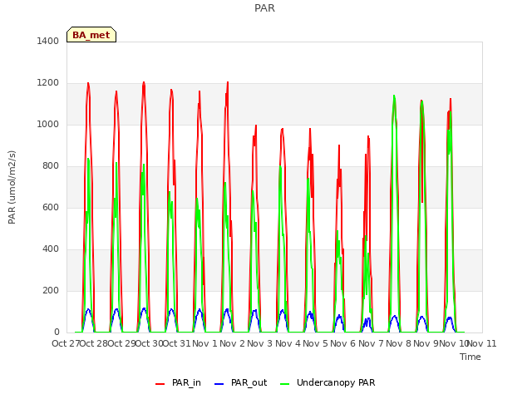Click the BA_met annotation label
The height and width of the screenshot is (399, 532).
pyautogui.click(x=91, y=35)
